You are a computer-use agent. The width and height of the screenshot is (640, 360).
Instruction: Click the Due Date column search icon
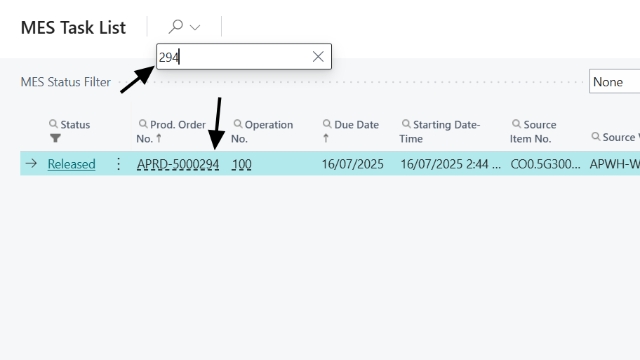coord(327,124)
